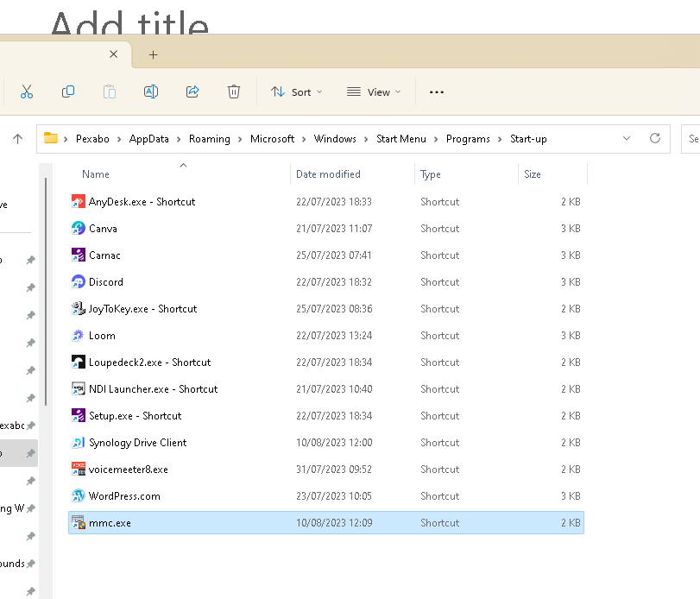Viewport: 700px width, 599px height.
Task: Select the Canva shortcut icon
Action: (79, 229)
